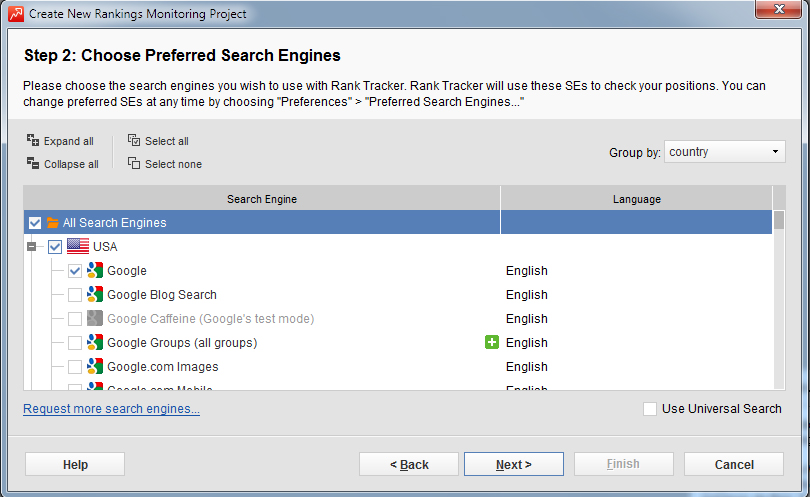Viewport: 810px width, 497px height.
Task: Click the Rank Tracker app icon in title bar
Action: pos(16,13)
